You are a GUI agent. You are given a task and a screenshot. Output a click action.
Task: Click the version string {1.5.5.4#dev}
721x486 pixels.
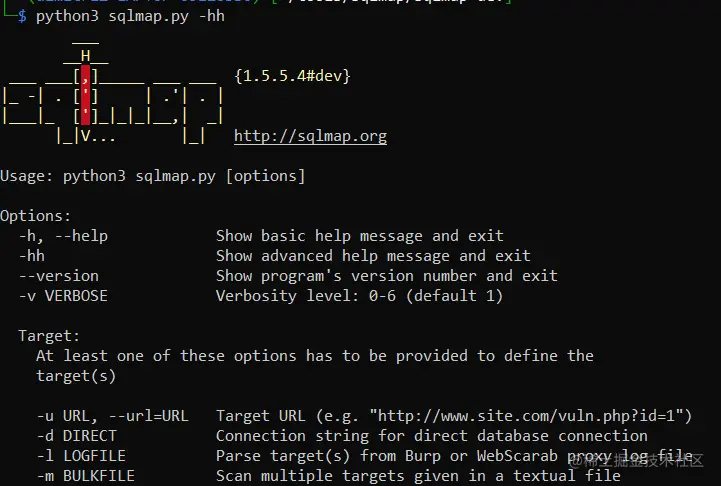(x=292, y=76)
